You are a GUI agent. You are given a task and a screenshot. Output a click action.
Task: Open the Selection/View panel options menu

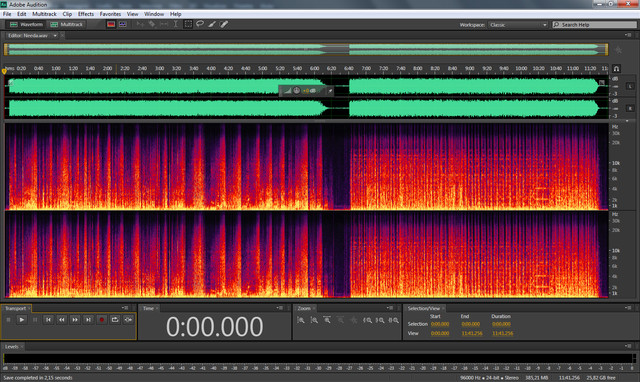pos(628,308)
